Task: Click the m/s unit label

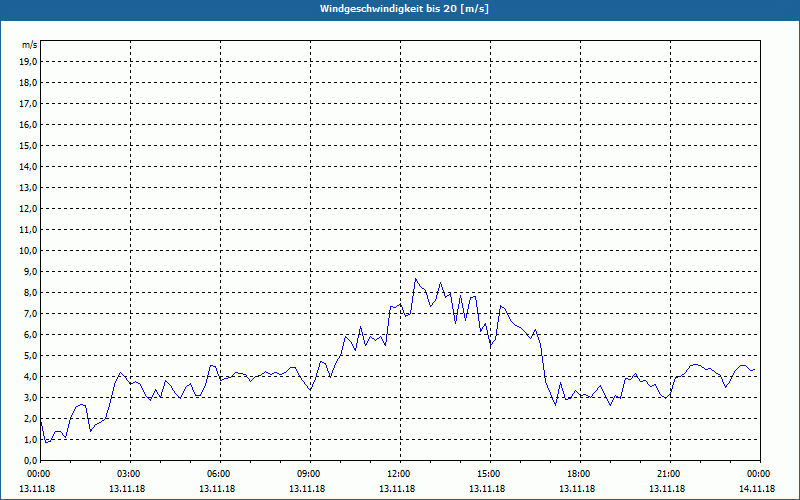Action: [30, 45]
